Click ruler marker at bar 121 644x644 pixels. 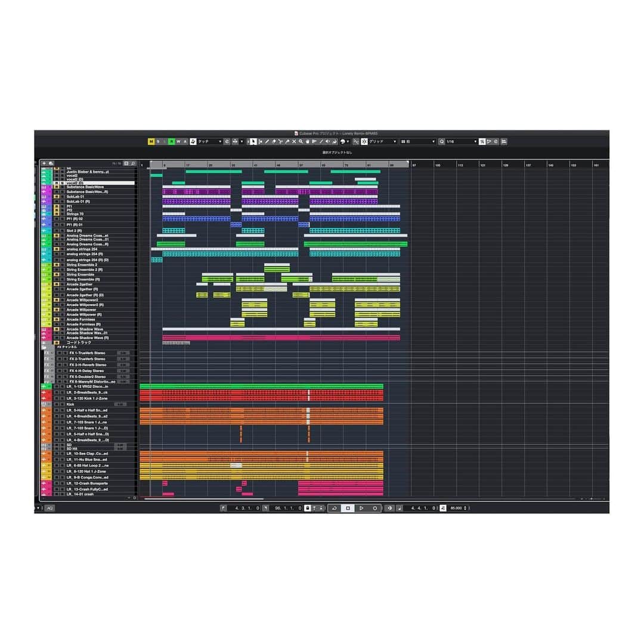[482, 165]
